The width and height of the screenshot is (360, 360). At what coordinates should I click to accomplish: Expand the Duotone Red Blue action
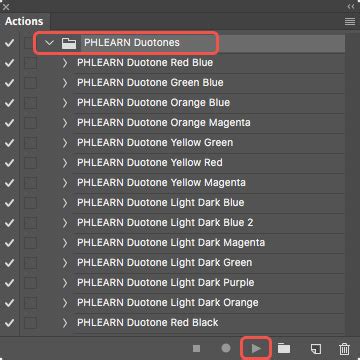[x=65, y=63]
